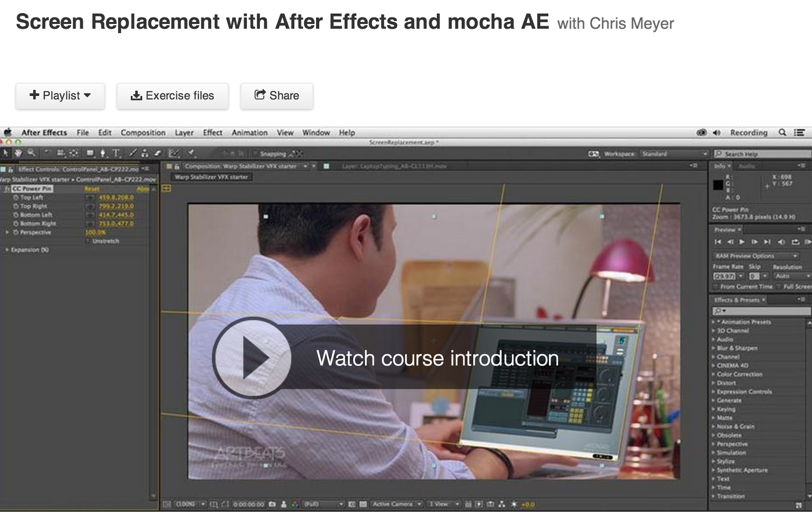Expand the Animation Presets folder
This screenshot has width=812, height=512.
pos(714,322)
